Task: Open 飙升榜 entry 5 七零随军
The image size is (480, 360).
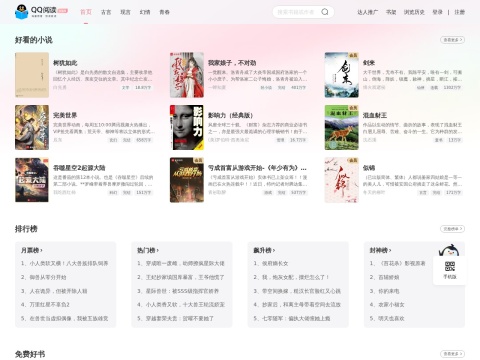Action: pos(292,318)
